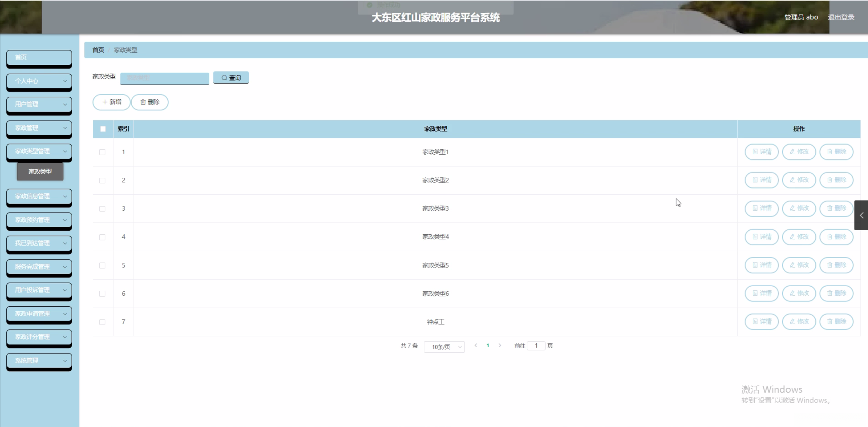This screenshot has height=427, width=868.
Task: Click 修改 edit icon for 家政类型3 row
Action: (x=799, y=208)
